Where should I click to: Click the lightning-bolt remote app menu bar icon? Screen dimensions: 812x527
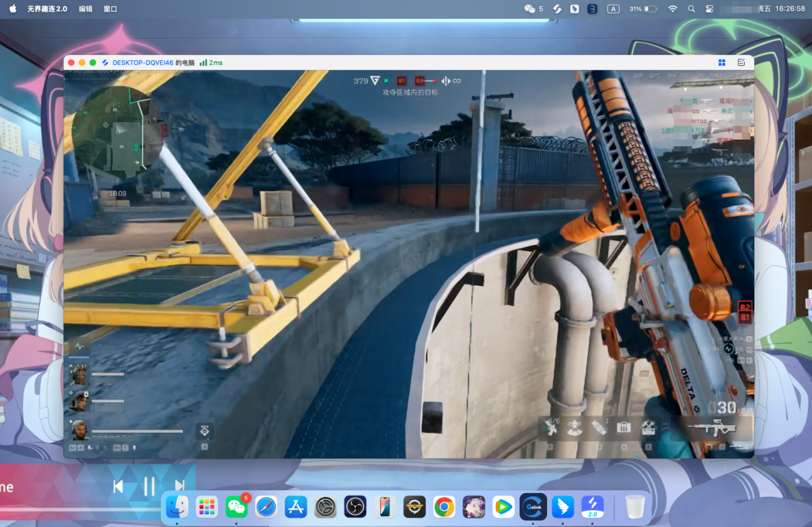(x=557, y=9)
